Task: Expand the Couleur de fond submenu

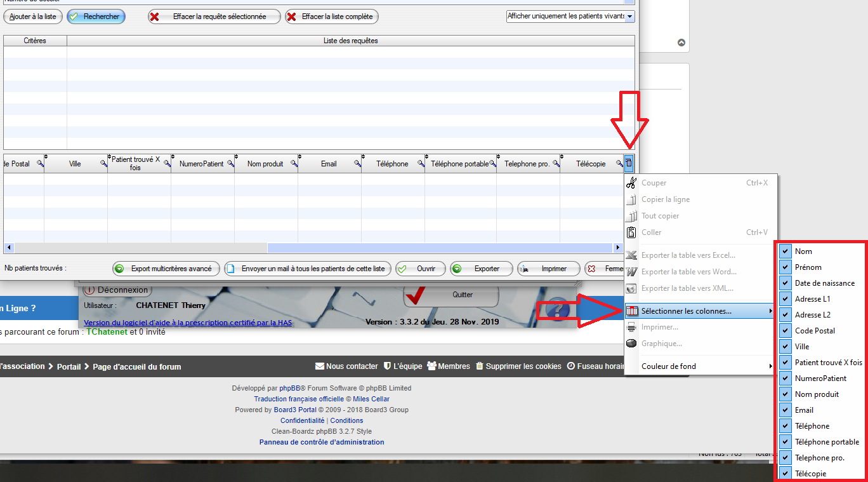Action: [x=700, y=366]
